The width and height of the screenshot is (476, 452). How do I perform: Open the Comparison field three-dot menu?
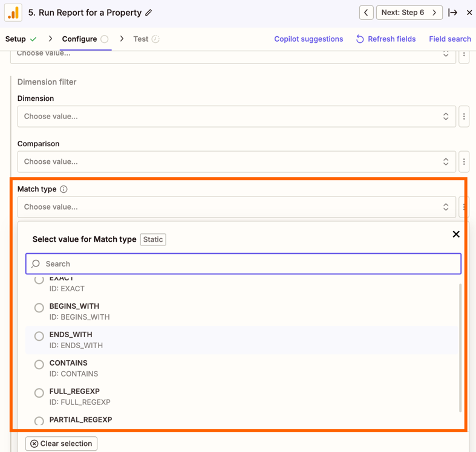[x=464, y=162]
